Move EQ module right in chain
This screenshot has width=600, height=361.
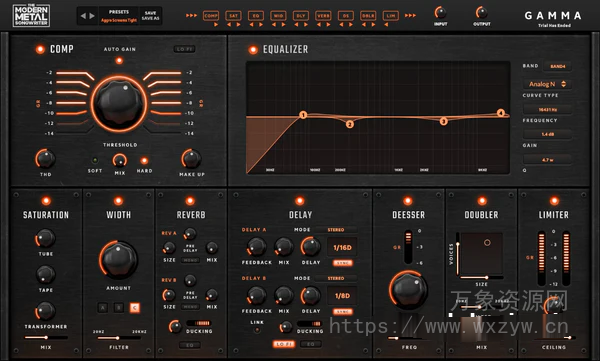261,25
